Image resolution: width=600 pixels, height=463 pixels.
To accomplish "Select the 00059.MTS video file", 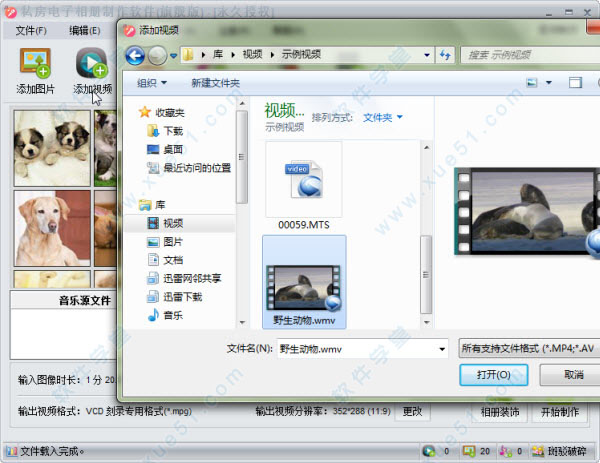I will [x=304, y=186].
